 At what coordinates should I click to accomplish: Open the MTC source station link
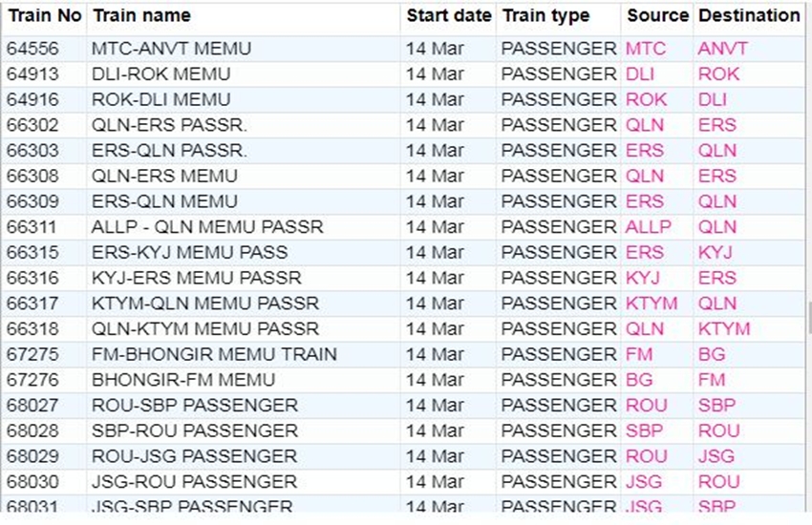tap(646, 49)
